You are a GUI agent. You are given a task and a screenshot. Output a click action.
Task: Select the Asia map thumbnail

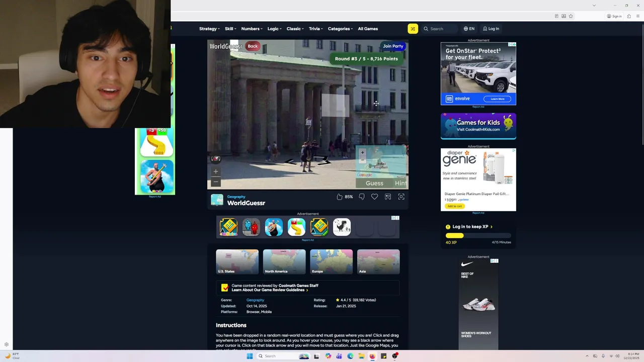coord(378,261)
